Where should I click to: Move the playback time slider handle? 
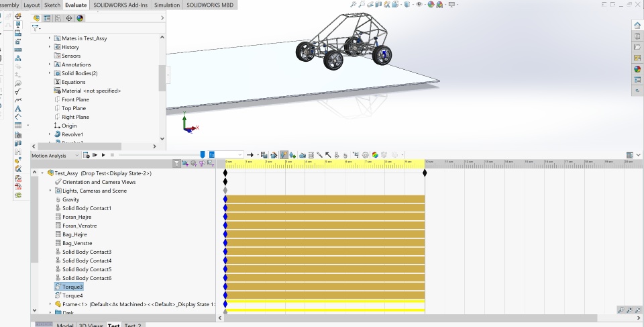tap(203, 154)
